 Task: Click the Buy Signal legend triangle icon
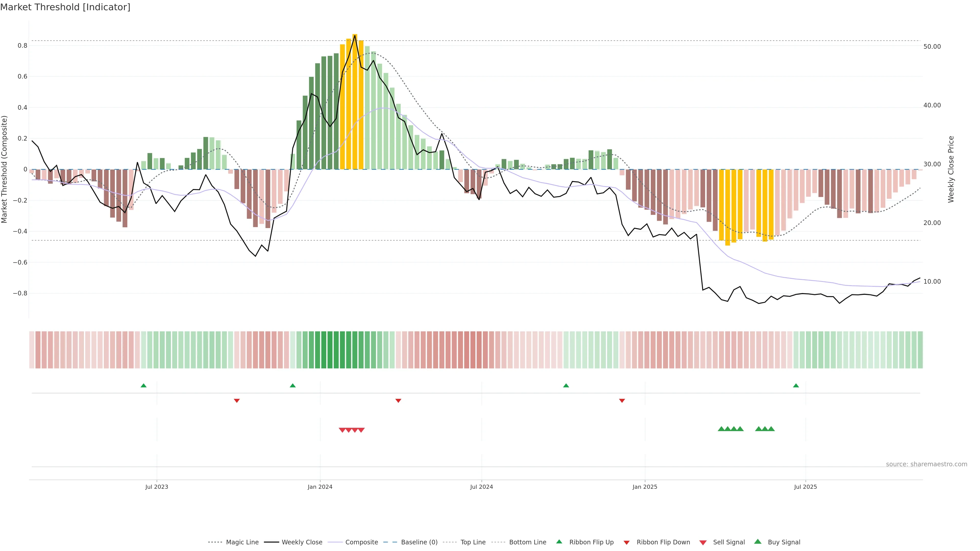coord(757,542)
